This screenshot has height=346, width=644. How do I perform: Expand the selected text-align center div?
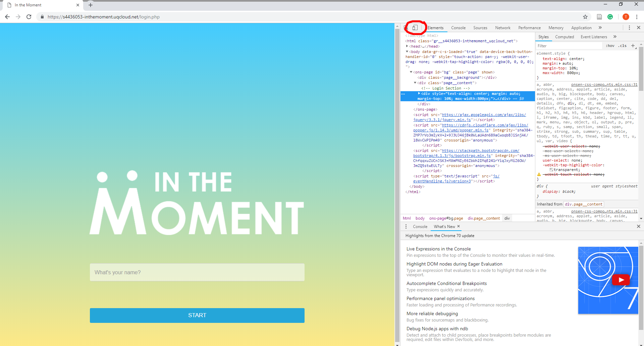tap(419, 94)
